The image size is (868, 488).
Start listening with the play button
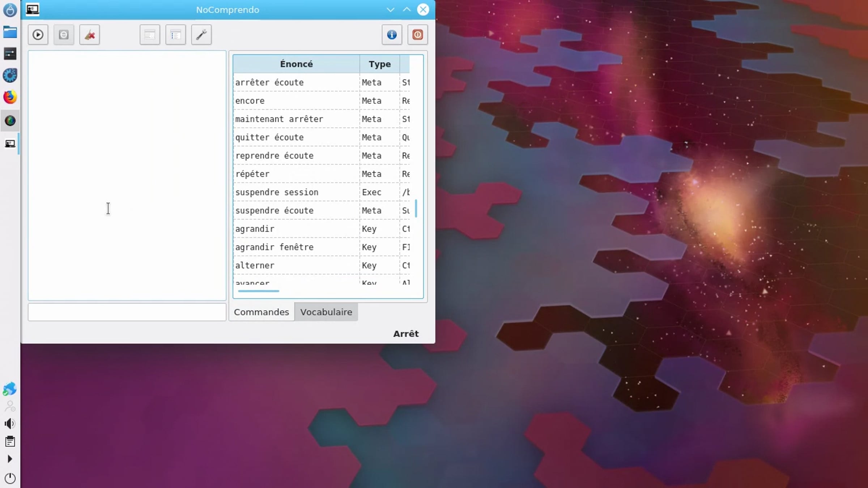[38, 35]
